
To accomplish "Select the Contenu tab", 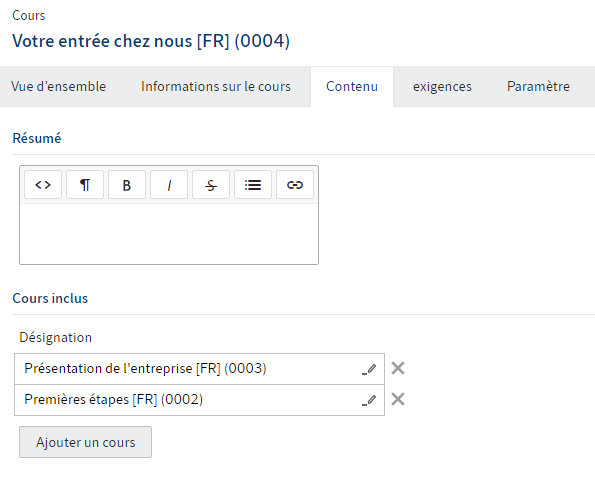I will tap(352, 87).
